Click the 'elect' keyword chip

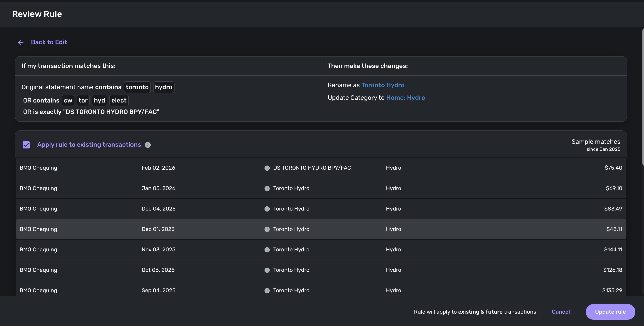(x=119, y=100)
